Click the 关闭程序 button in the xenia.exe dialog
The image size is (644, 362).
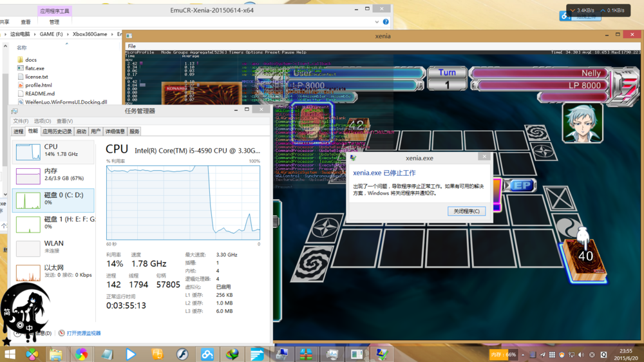coord(466,211)
